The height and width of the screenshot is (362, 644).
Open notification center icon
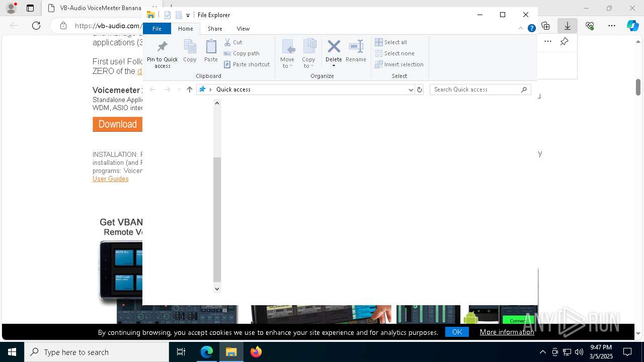(x=627, y=352)
